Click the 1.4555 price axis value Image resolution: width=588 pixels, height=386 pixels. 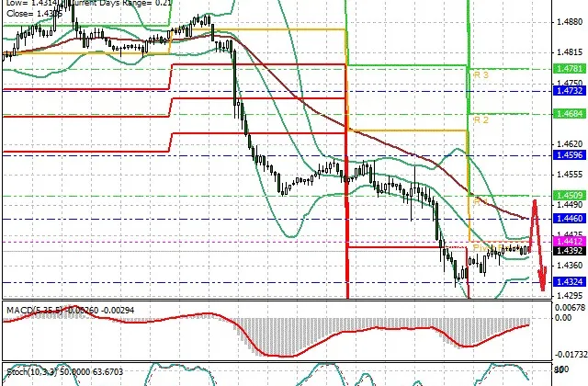(x=570, y=175)
